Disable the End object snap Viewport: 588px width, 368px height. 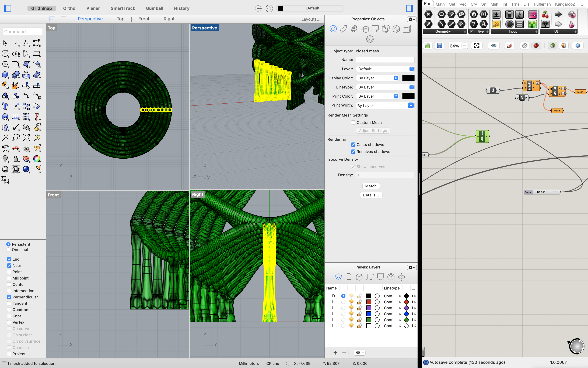coord(9,259)
